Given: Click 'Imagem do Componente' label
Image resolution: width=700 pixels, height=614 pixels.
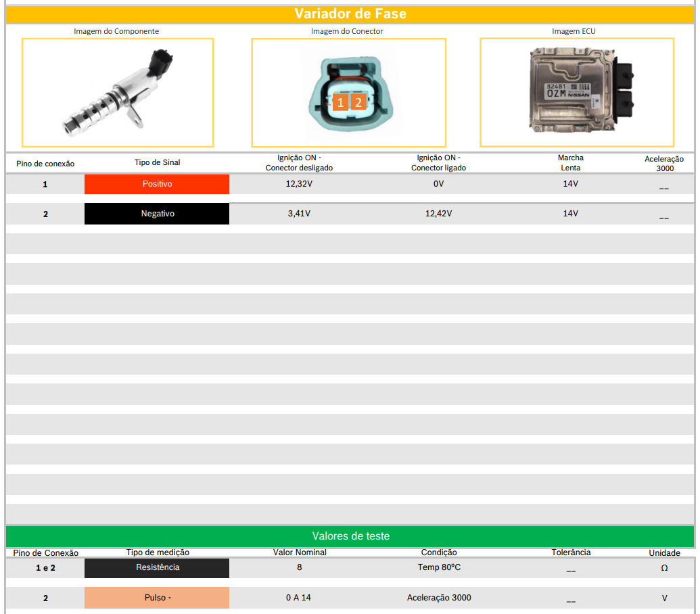Looking at the screenshot, I should pyautogui.click(x=116, y=31).
